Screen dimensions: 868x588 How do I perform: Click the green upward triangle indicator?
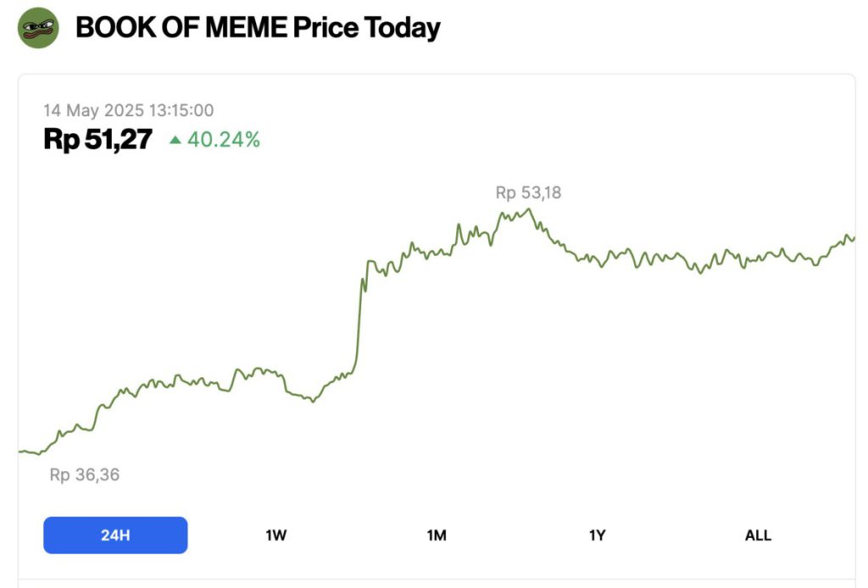click(175, 140)
